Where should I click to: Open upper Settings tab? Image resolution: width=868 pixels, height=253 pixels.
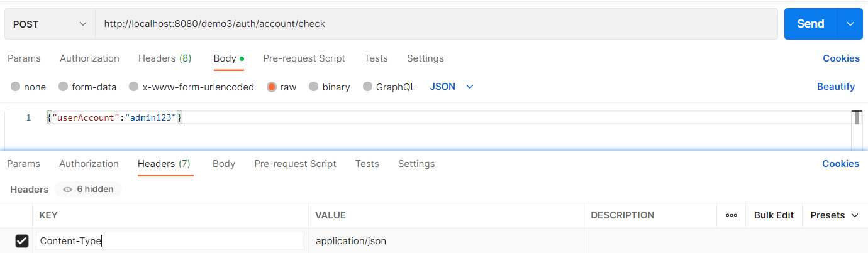(x=425, y=58)
